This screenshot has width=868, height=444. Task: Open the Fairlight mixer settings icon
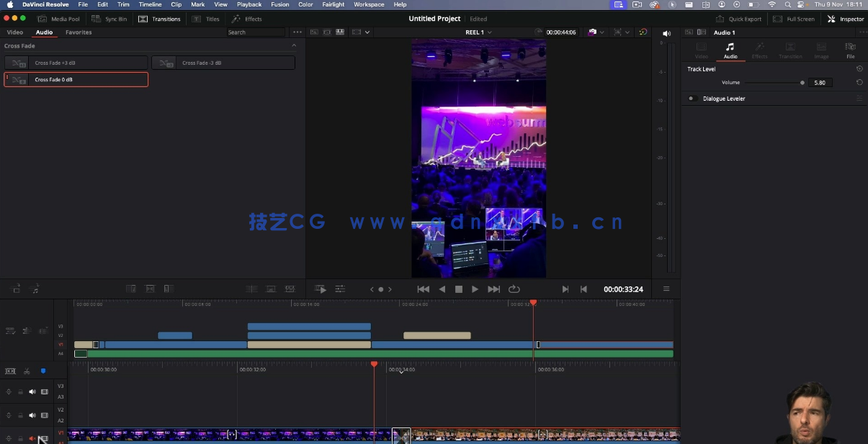point(339,289)
